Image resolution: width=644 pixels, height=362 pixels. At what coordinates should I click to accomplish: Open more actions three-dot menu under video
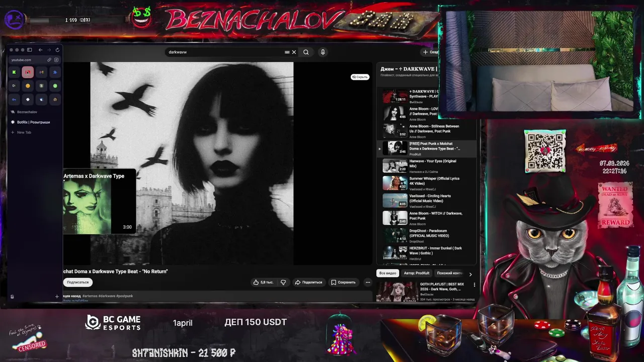tap(368, 283)
